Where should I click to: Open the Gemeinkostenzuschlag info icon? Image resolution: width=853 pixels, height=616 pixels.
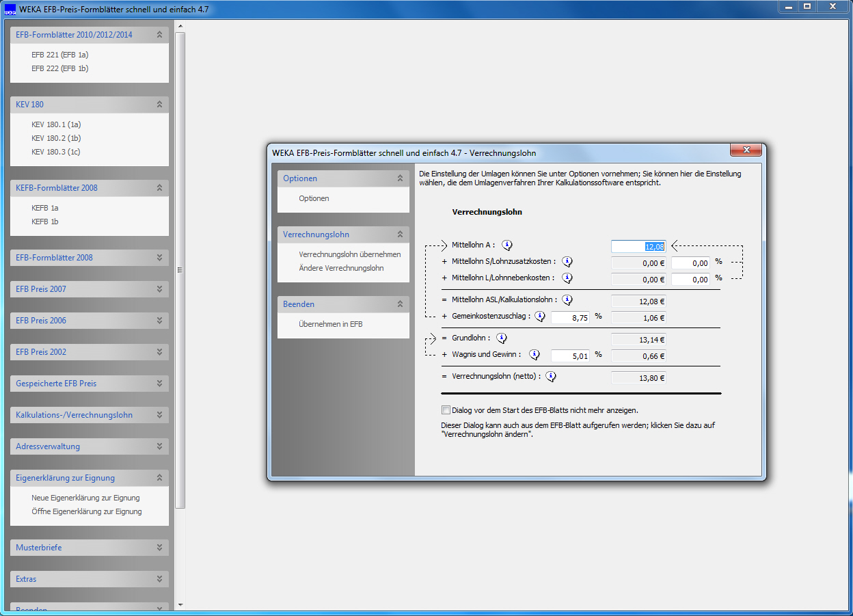(540, 317)
